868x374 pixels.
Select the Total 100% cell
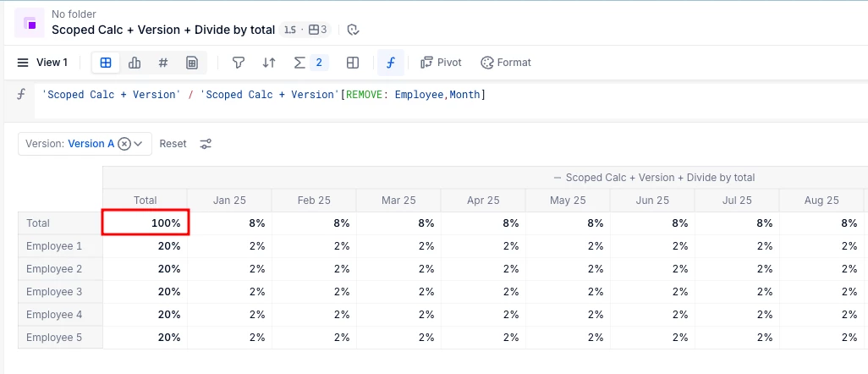(x=146, y=223)
